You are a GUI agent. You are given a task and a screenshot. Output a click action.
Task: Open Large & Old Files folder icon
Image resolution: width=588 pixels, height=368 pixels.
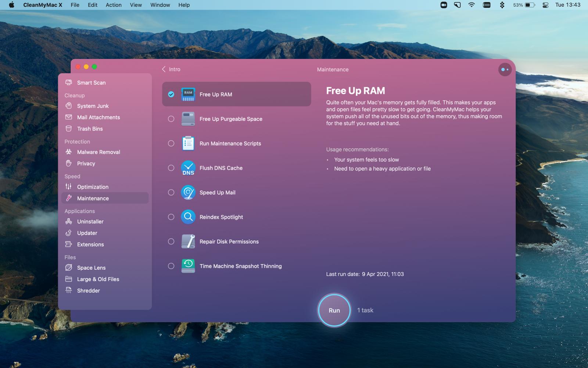point(69,279)
